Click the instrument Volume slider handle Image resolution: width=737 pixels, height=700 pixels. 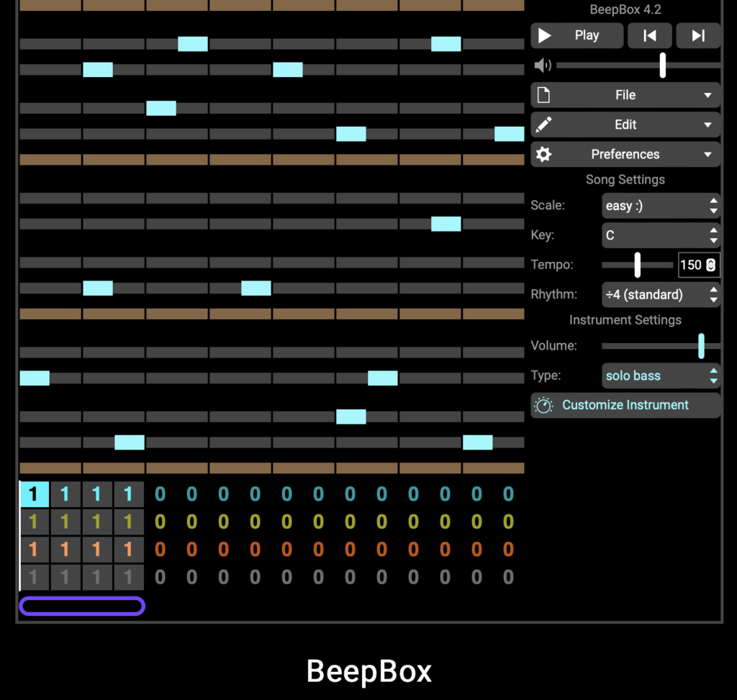click(701, 346)
